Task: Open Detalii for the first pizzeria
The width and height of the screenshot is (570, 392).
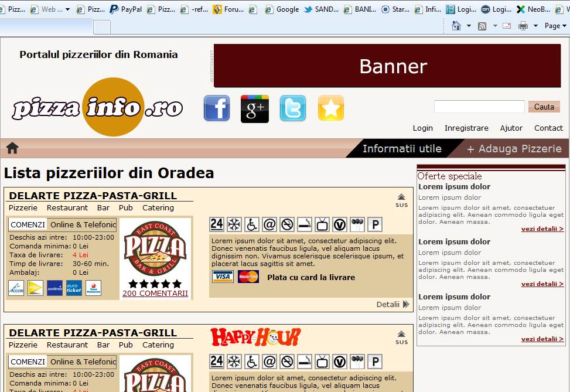Action: point(392,304)
